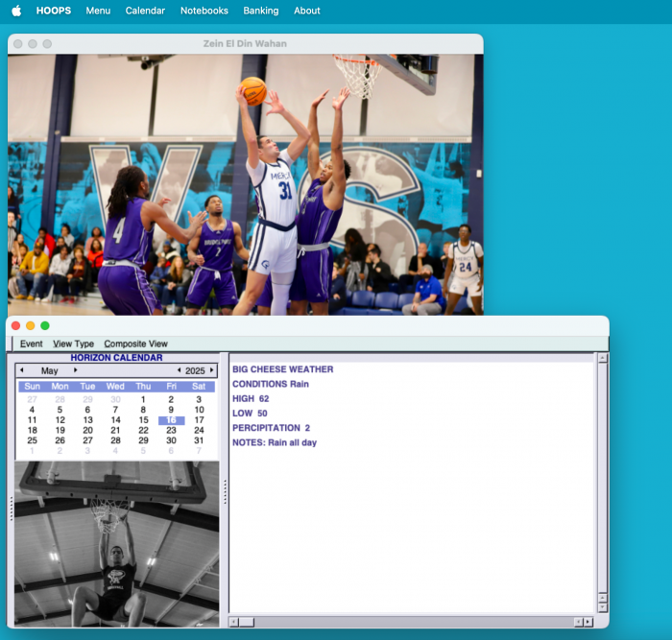The width and height of the screenshot is (672, 640).
Task: Select May 16 in the calendar
Action: coord(171,420)
